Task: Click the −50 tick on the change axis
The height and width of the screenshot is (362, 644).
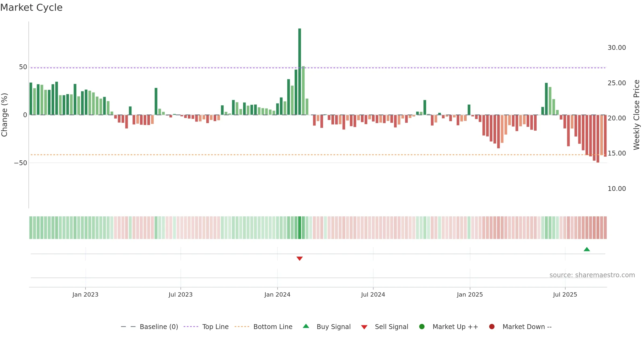Action: pyautogui.click(x=21, y=163)
